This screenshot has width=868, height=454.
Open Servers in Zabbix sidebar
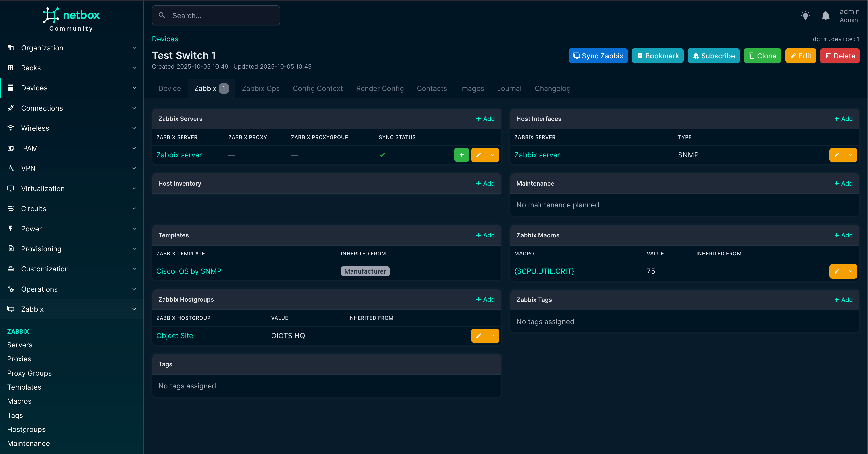[x=20, y=345]
